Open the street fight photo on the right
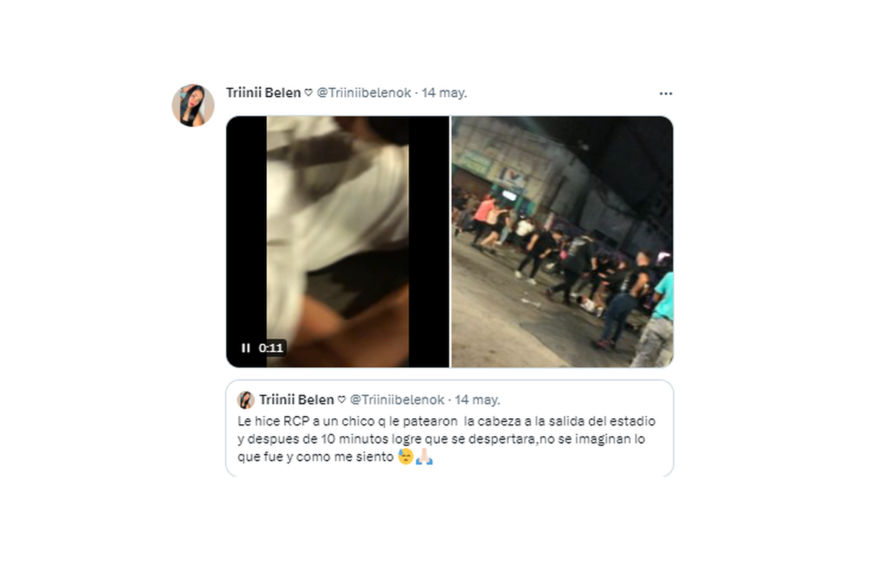 click(562, 242)
